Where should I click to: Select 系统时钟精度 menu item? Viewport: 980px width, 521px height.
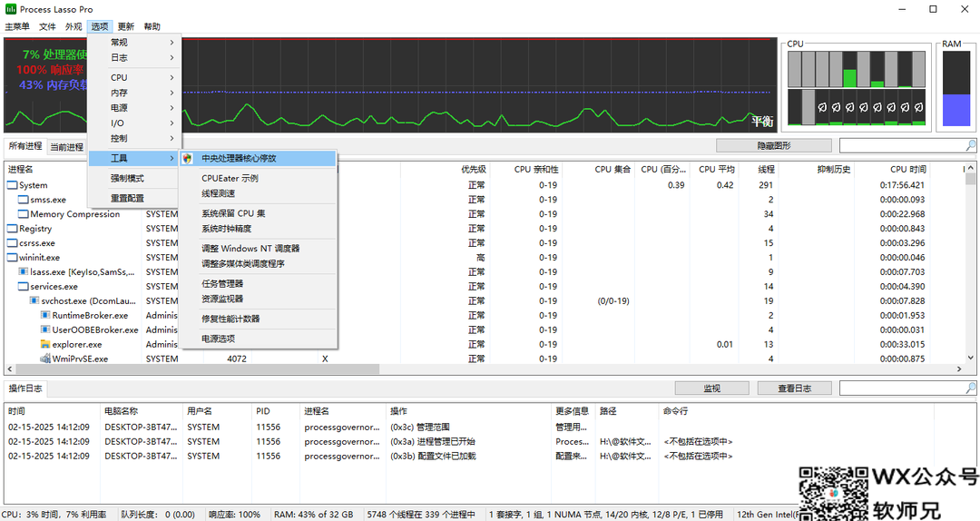point(258,229)
